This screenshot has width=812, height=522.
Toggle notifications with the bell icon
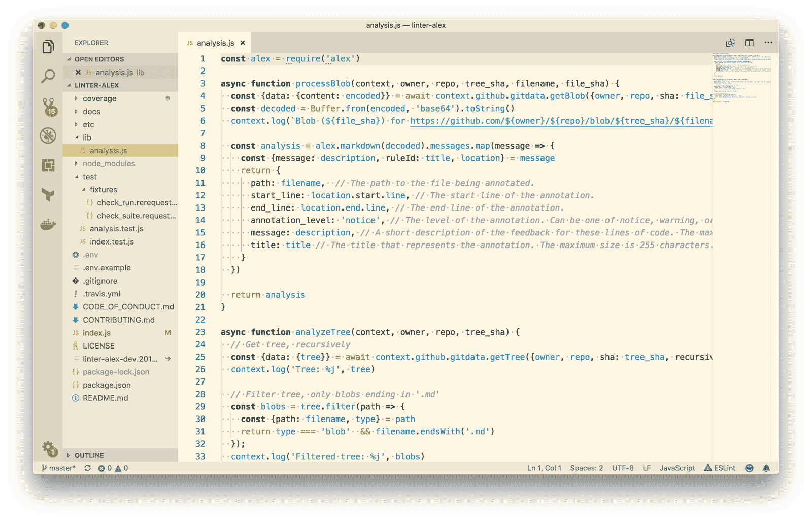pos(766,468)
